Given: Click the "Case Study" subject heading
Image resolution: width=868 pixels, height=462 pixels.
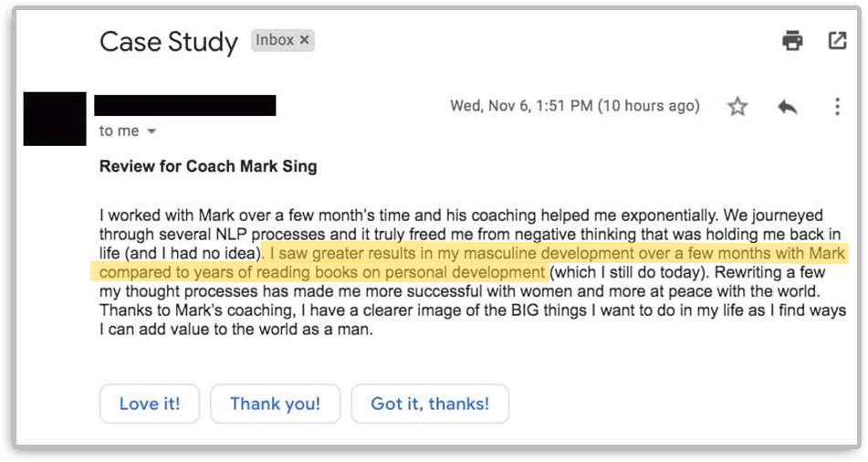Looking at the screenshot, I should (168, 41).
